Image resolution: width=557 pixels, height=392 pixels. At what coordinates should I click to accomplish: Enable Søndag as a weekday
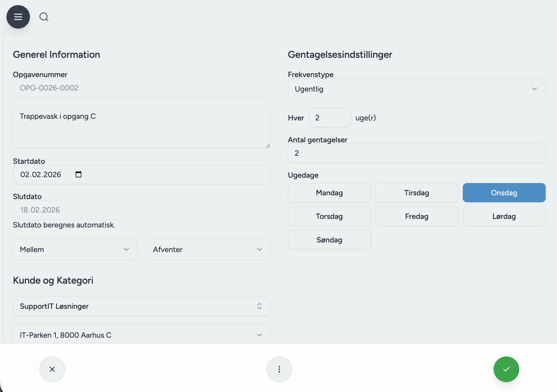pos(329,240)
